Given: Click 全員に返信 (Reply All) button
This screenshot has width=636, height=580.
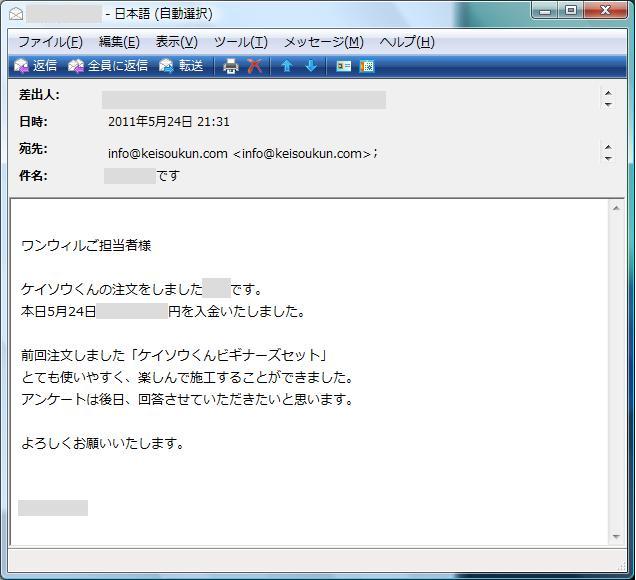Looking at the screenshot, I should (107, 66).
